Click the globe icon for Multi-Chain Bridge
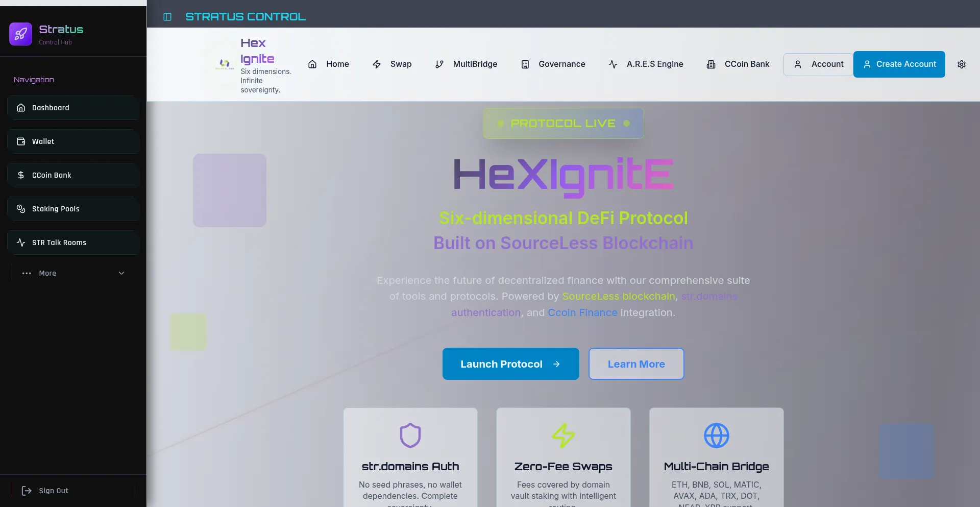980x507 pixels. pyautogui.click(x=717, y=436)
